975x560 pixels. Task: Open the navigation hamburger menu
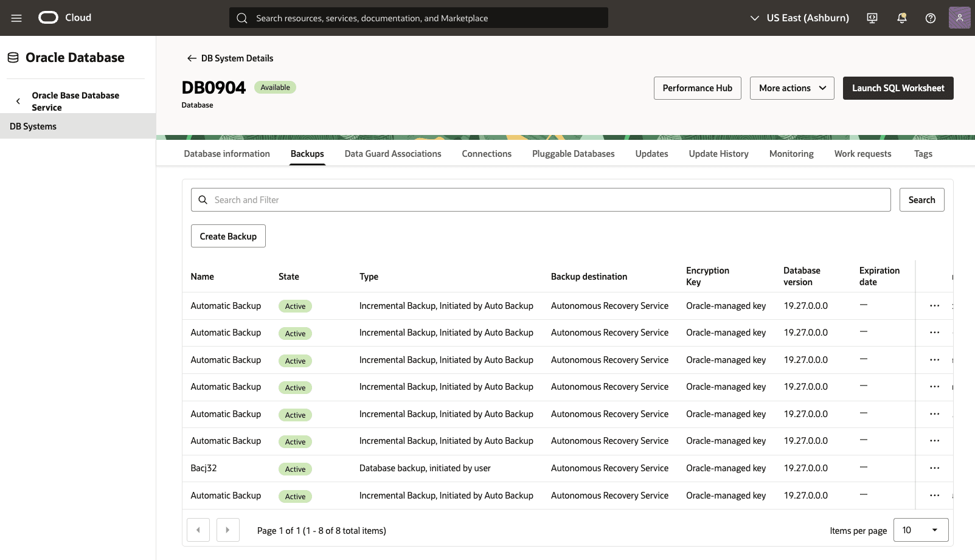(x=16, y=18)
